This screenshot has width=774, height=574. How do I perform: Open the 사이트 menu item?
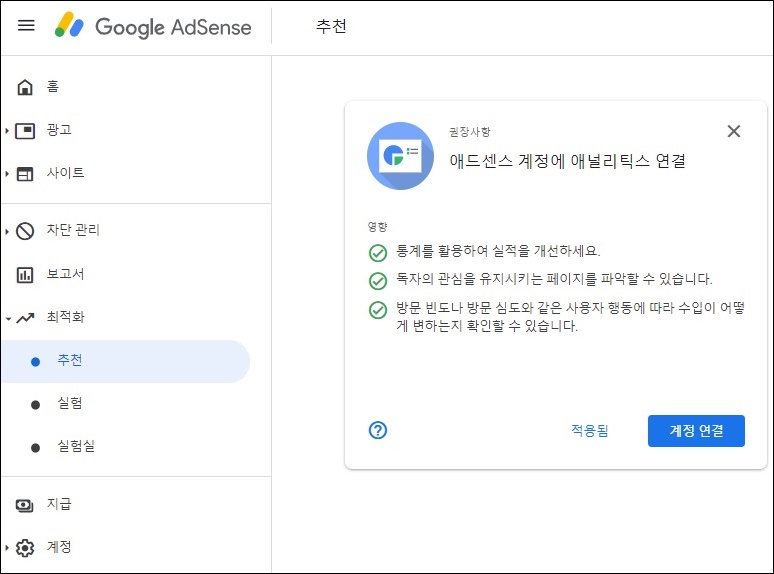65,173
